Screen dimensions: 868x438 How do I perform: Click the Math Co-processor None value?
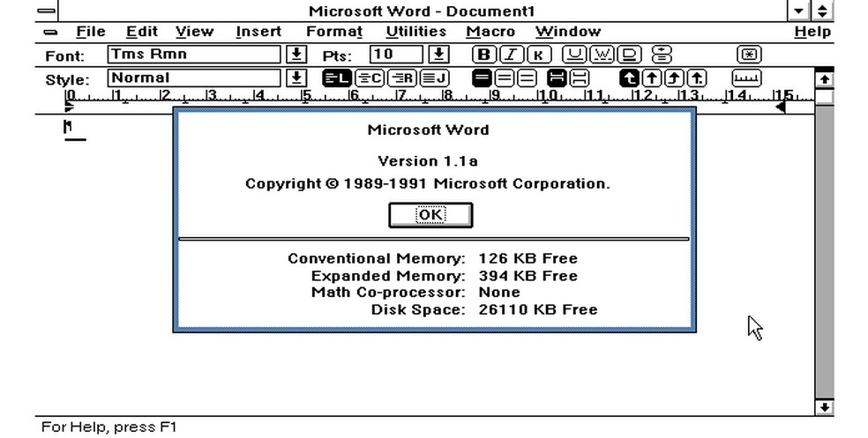coord(498,292)
